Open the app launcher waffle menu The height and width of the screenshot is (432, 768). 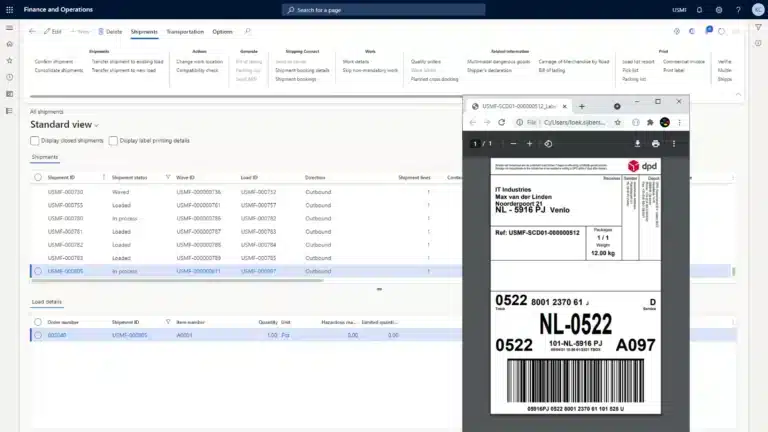pos(9,9)
